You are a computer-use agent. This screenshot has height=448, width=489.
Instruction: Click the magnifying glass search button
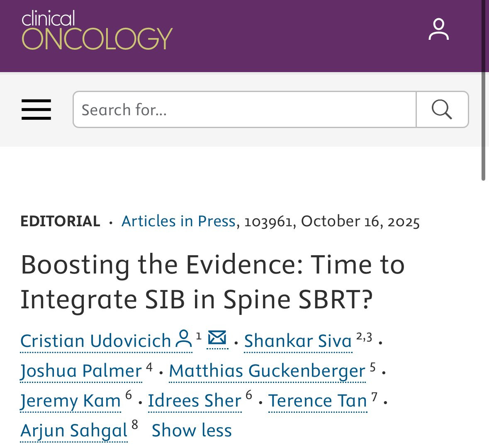(x=442, y=109)
